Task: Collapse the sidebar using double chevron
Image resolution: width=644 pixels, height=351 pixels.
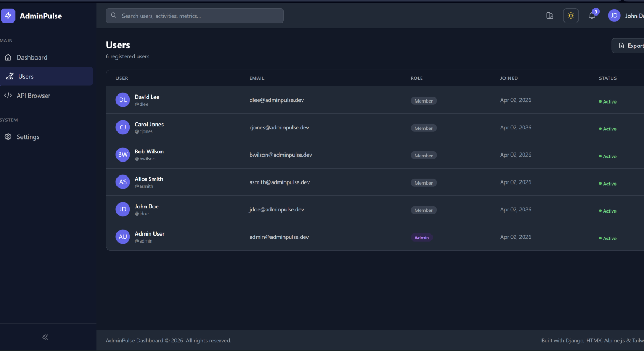Action: point(46,337)
